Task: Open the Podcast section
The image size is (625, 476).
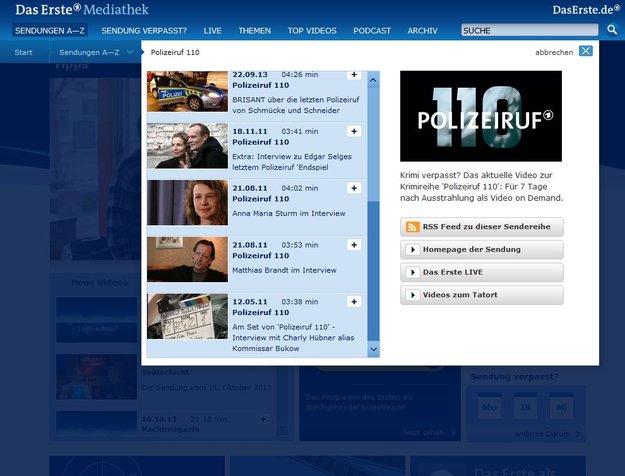Action: (372, 31)
